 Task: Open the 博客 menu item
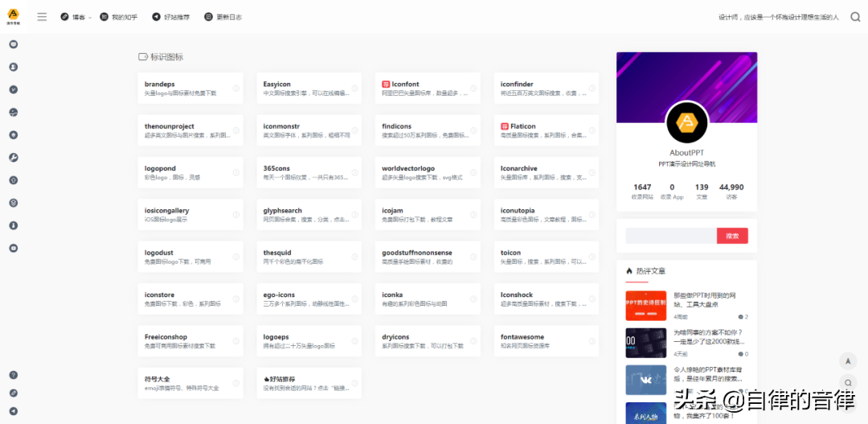(74, 17)
